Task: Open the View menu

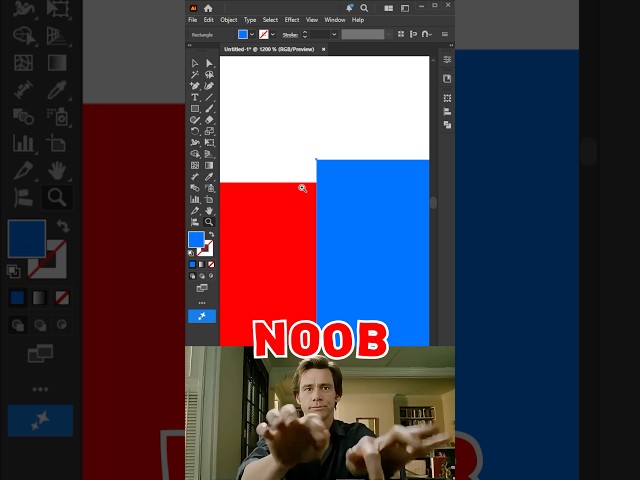Action: point(312,20)
